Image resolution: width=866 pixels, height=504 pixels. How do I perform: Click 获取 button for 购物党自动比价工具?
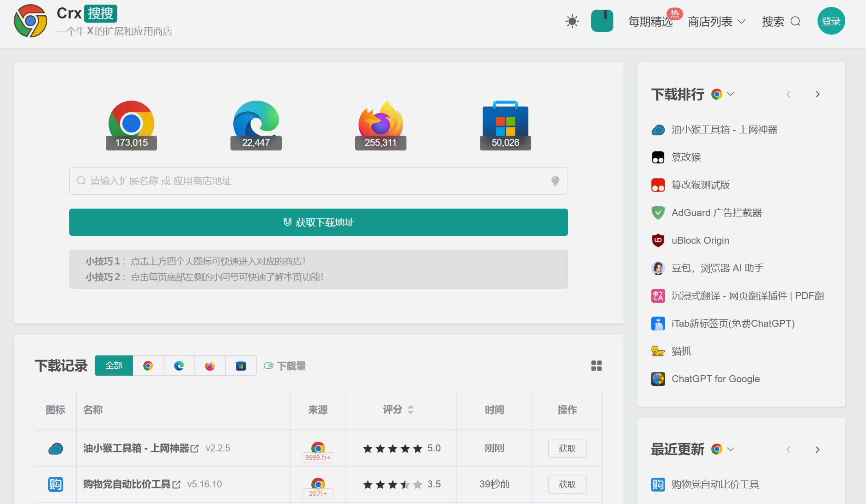pos(567,484)
